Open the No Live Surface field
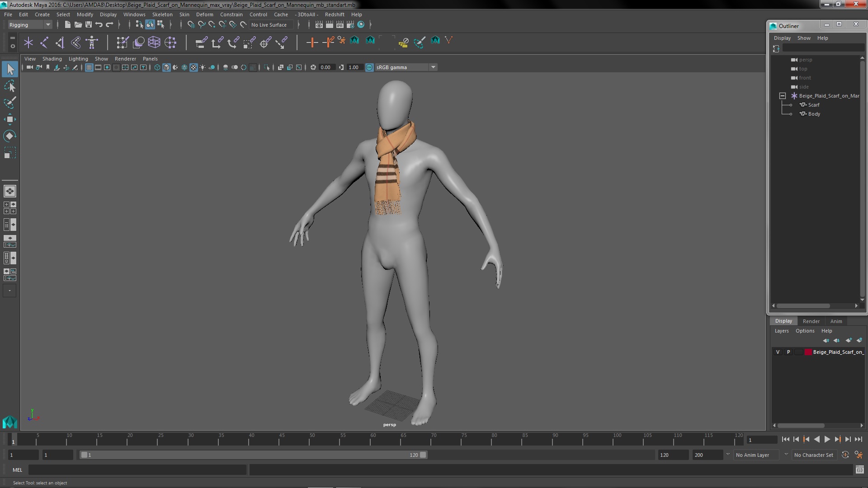The width and height of the screenshot is (868, 488). 271,25
